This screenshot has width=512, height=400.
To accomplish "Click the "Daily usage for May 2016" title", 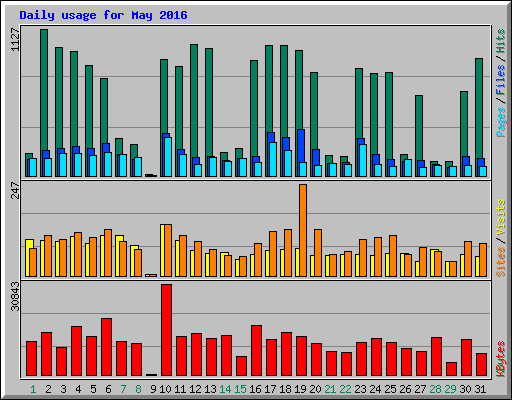I will (103, 15).
